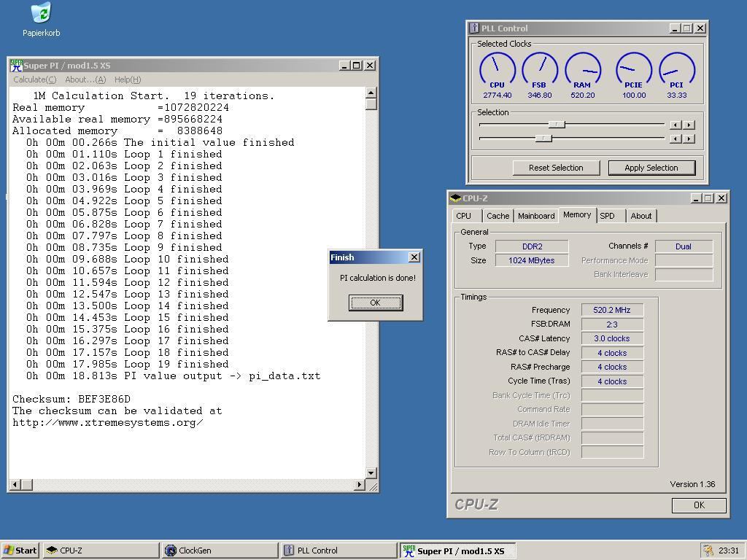747x560 pixels.
Task: Switch to the Cache tab in CPU-Z
Action: point(498,216)
